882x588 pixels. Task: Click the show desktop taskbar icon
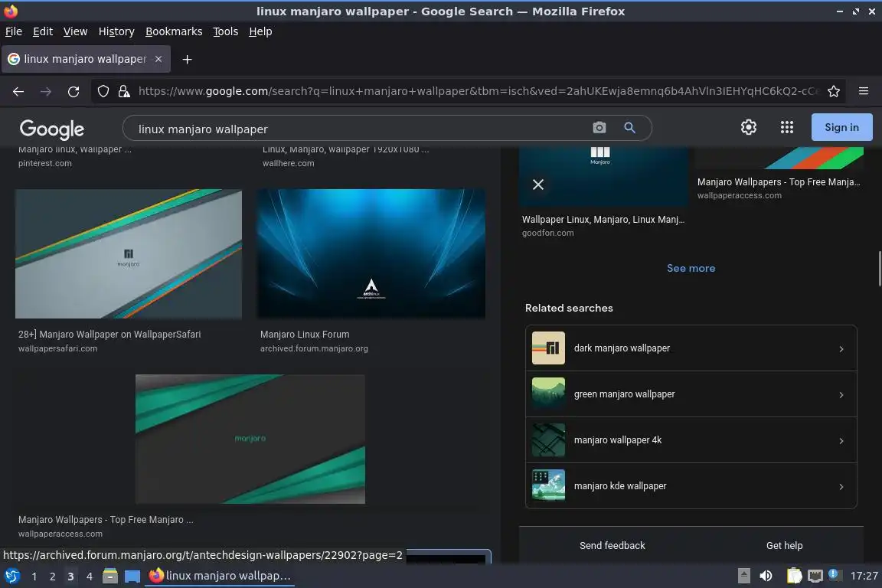132,576
